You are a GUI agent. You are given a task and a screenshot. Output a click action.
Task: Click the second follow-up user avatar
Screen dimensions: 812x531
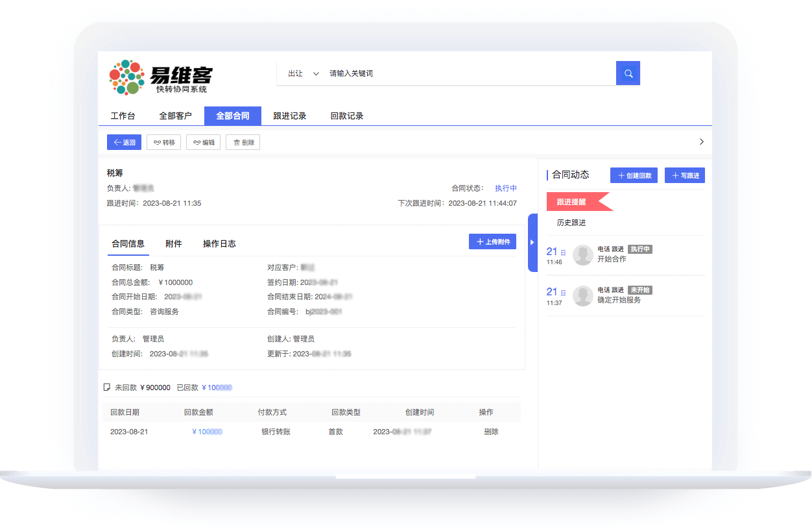583,296
